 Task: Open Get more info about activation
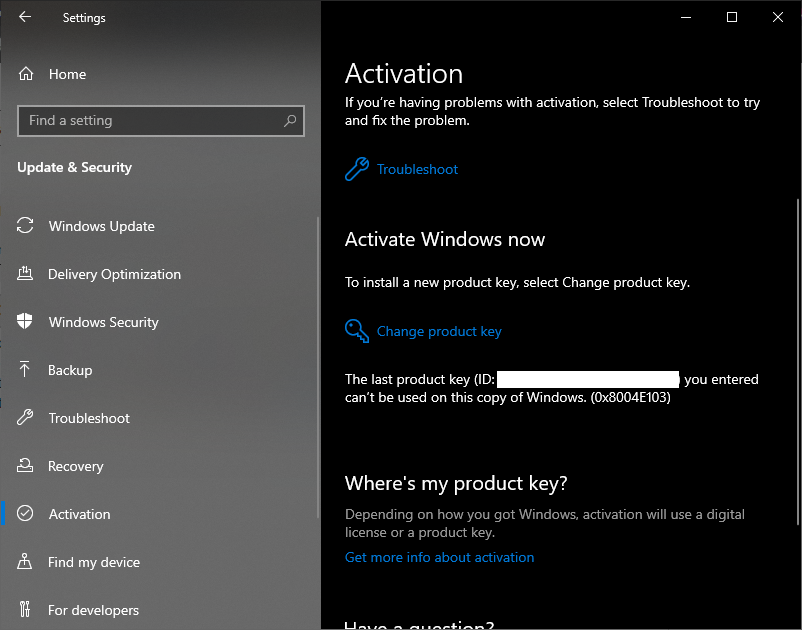(439, 557)
